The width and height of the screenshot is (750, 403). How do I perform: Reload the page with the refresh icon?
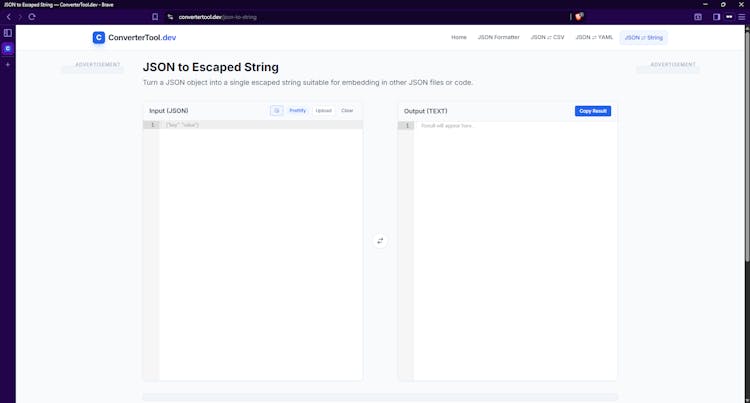[32, 17]
